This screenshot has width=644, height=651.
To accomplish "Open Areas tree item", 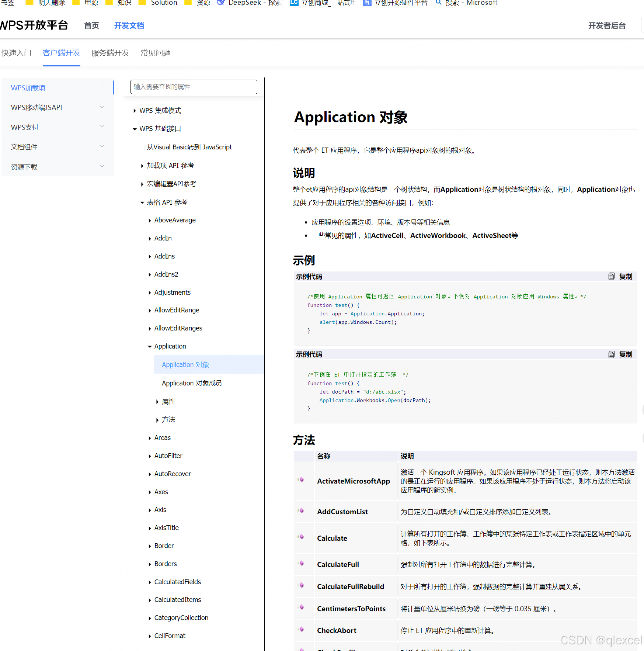I will (x=162, y=437).
